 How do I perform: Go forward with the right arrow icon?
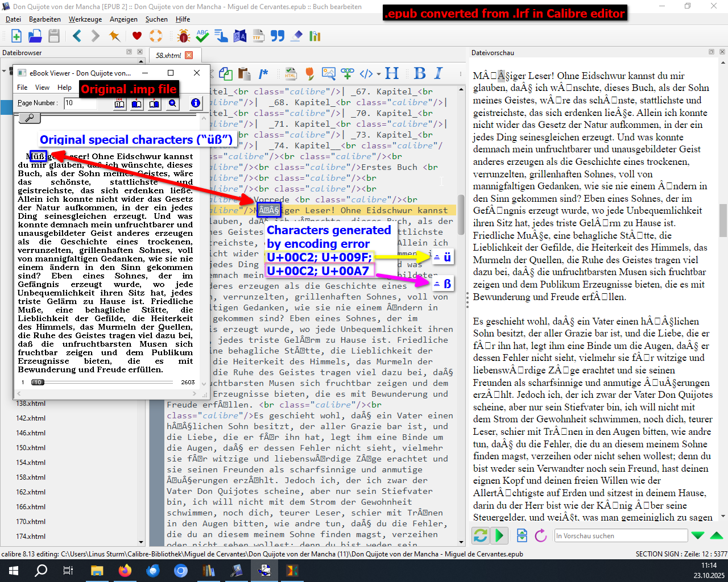coord(96,36)
